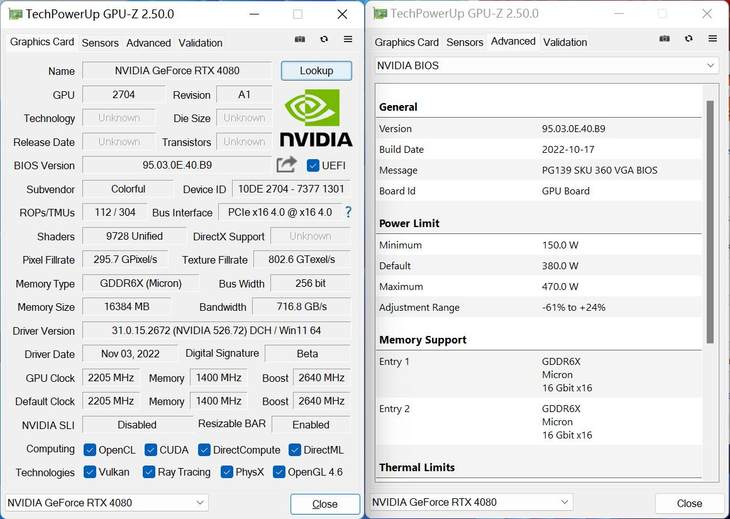Screen dimensions: 730x519
Task: Open the hamburger menu in right GPU-Z window
Action: (x=712, y=39)
